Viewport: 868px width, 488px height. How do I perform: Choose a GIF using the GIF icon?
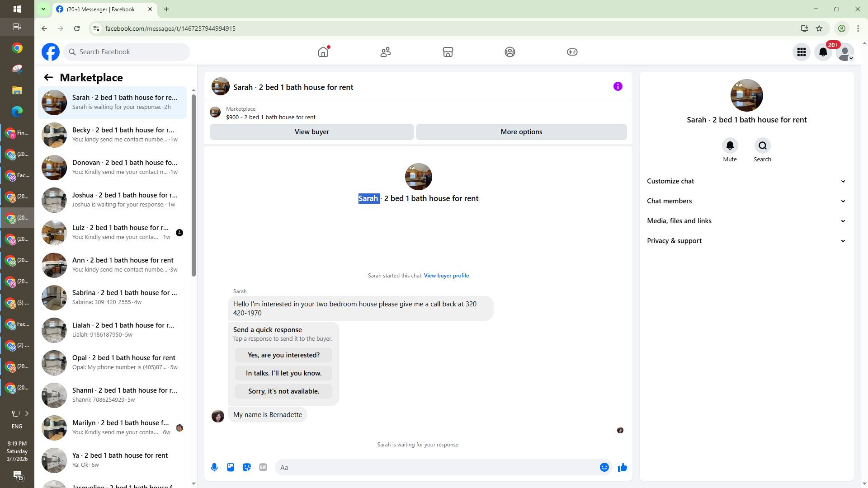263,467
